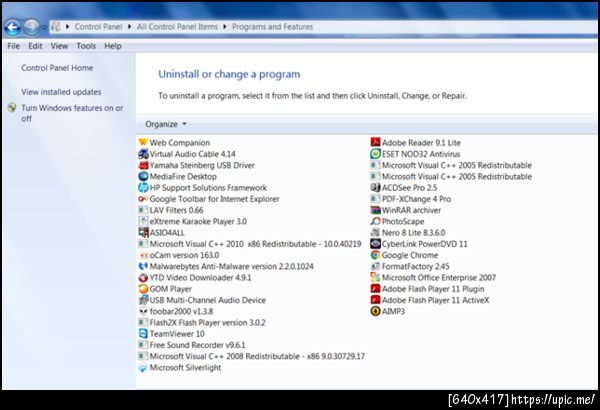The width and height of the screenshot is (600, 410).
Task: Select Adobe Flash Player 11 ActiveX entry
Action: 430,300
